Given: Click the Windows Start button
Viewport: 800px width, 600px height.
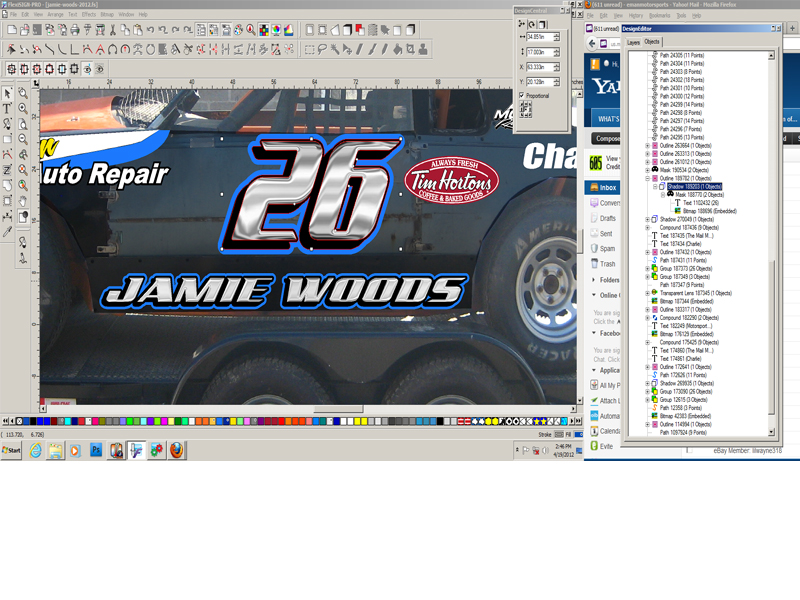Looking at the screenshot, I should point(11,451).
